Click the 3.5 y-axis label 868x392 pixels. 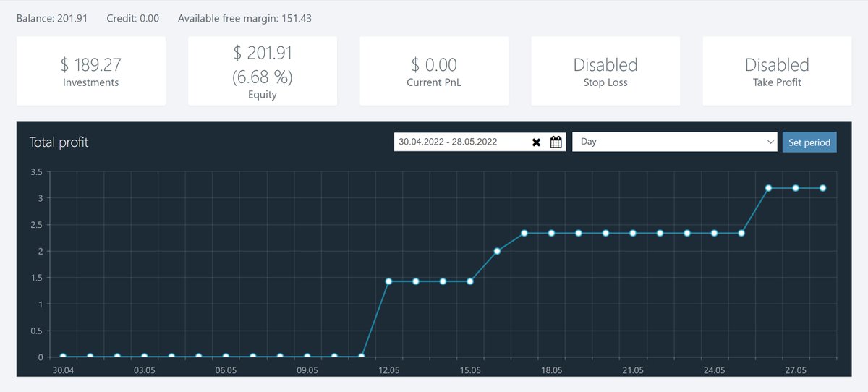(x=37, y=172)
